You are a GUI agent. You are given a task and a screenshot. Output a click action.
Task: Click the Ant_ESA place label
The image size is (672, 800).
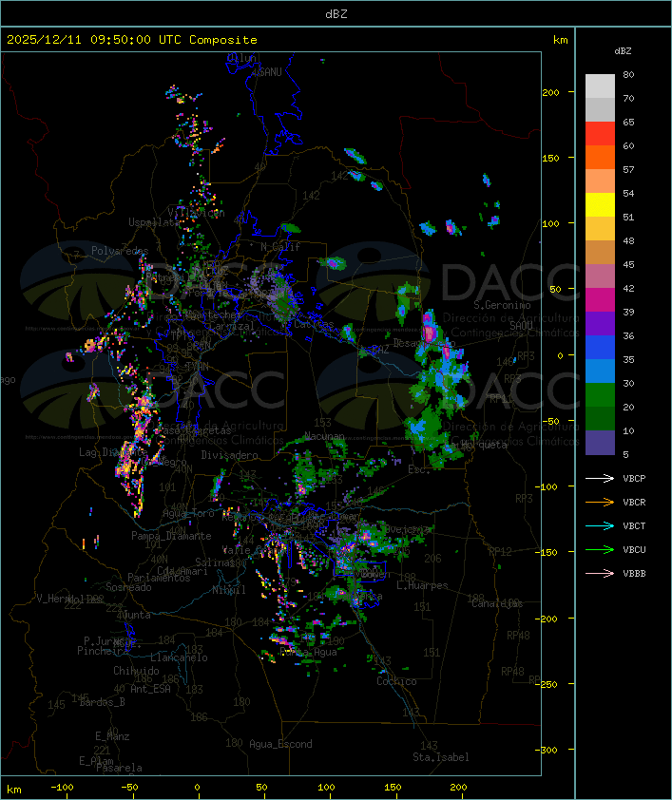coord(150,689)
